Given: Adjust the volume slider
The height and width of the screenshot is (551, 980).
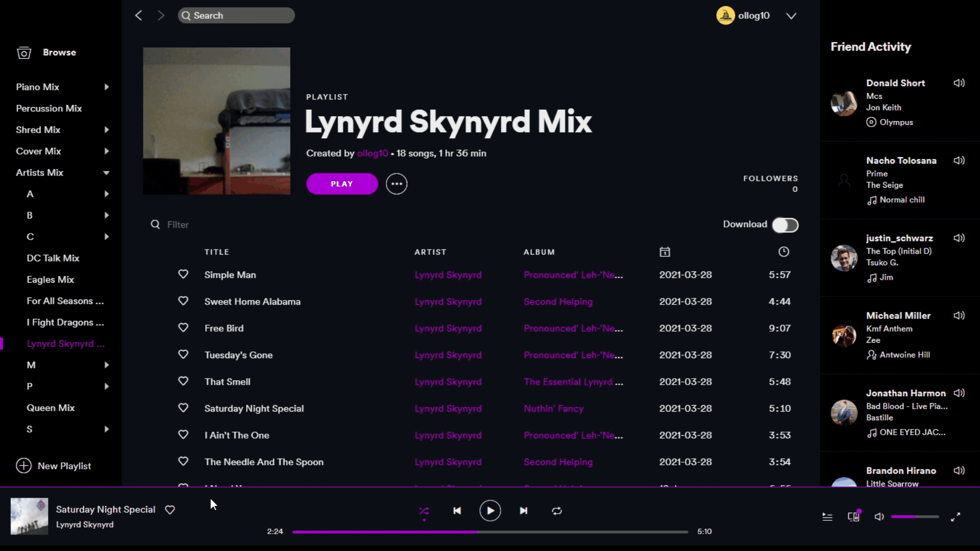Looking at the screenshot, I should pyautogui.click(x=915, y=517).
